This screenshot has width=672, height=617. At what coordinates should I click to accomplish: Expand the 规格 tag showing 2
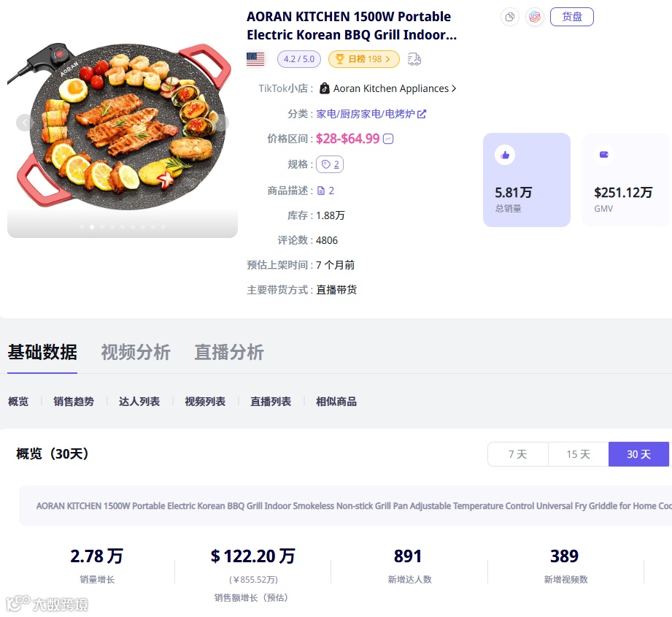330,164
